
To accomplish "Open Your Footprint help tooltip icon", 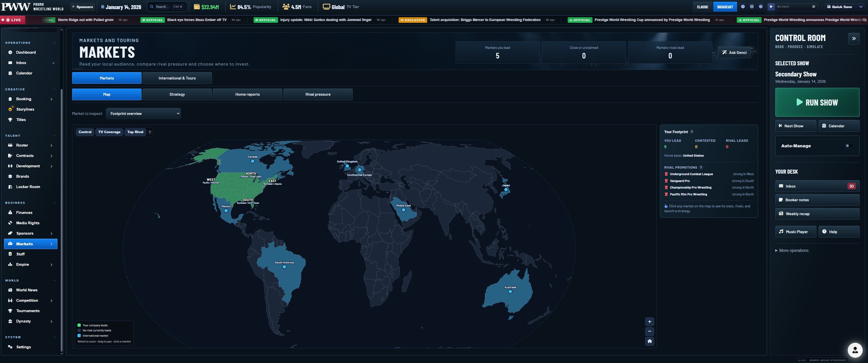I will (x=692, y=132).
